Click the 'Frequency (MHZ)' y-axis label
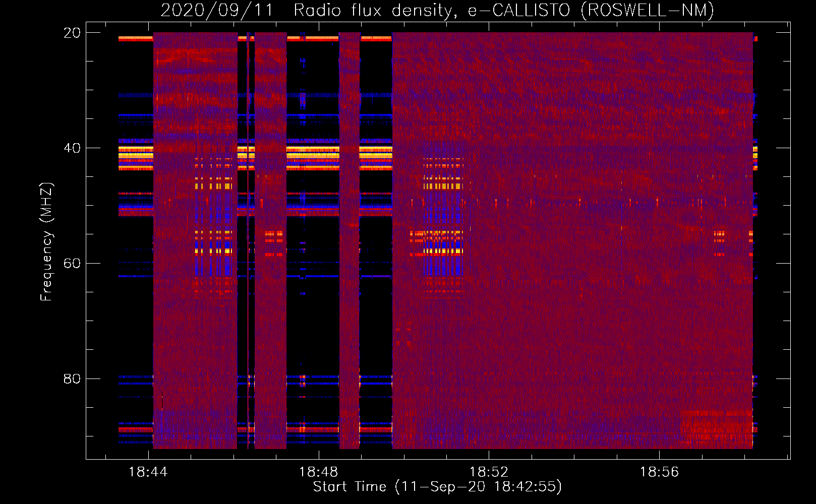Viewport: 816px width, 504px height. pos(46,241)
